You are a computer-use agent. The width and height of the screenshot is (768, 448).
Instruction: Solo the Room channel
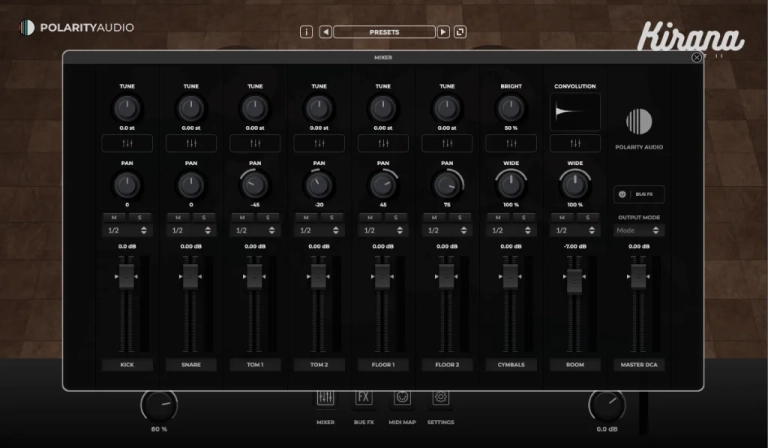[588, 217]
